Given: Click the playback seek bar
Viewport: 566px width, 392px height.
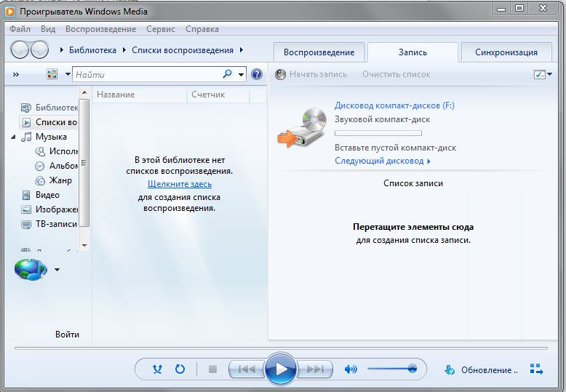Looking at the screenshot, I should 282,348.
